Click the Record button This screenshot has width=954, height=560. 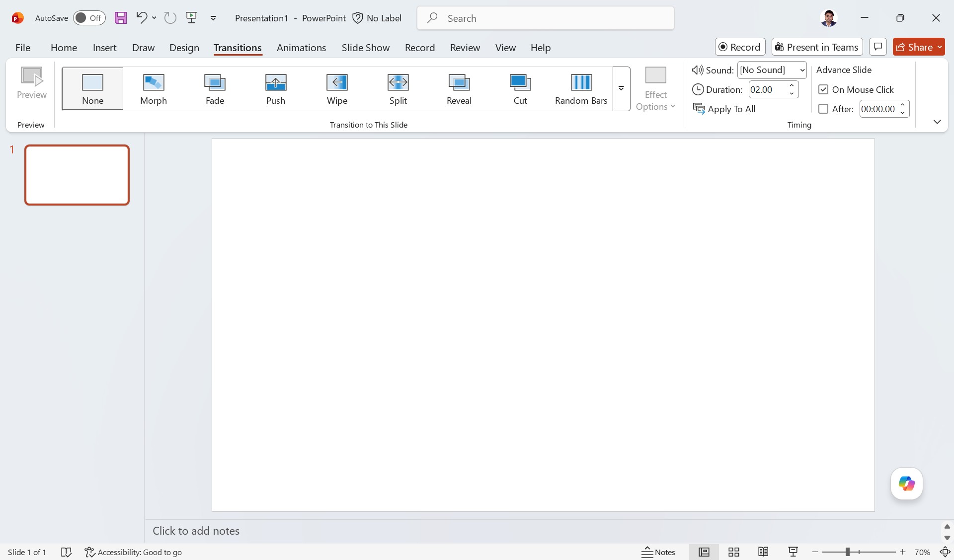pyautogui.click(x=740, y=47)
